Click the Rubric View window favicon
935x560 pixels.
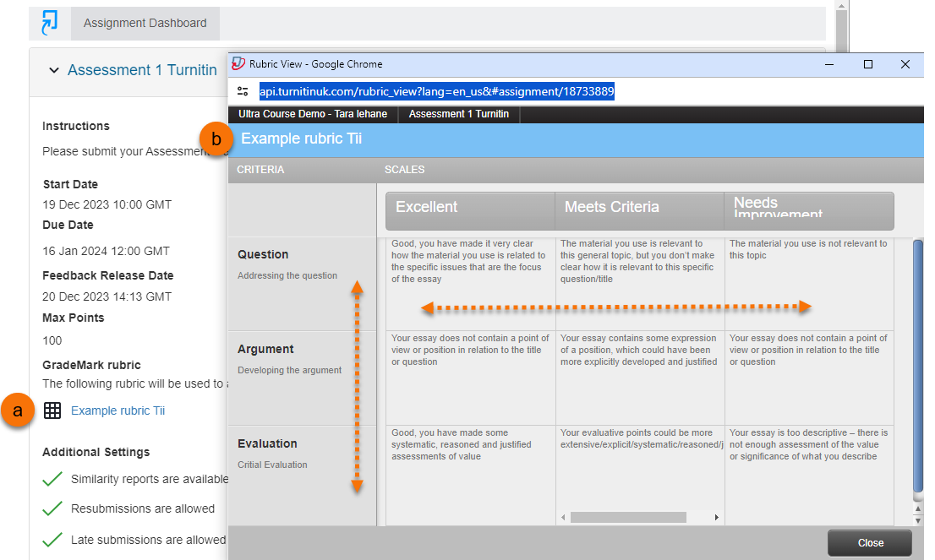pyautogui.click(x=238, y=64)
